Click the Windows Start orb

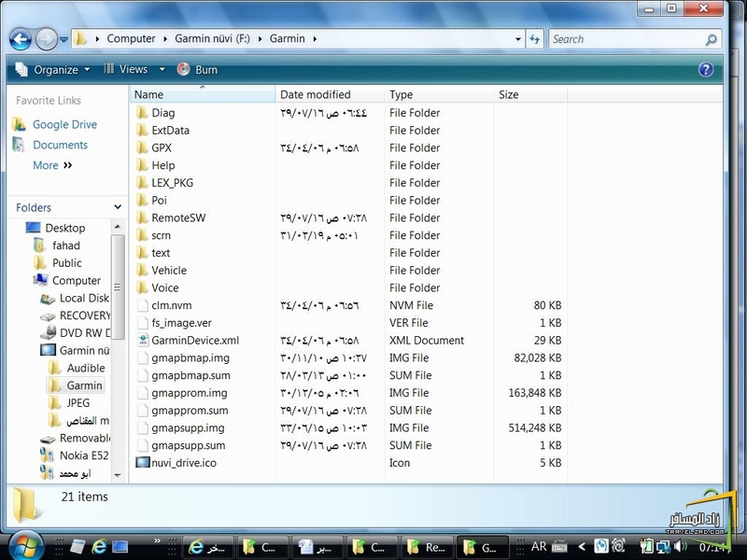click(26, 546)
